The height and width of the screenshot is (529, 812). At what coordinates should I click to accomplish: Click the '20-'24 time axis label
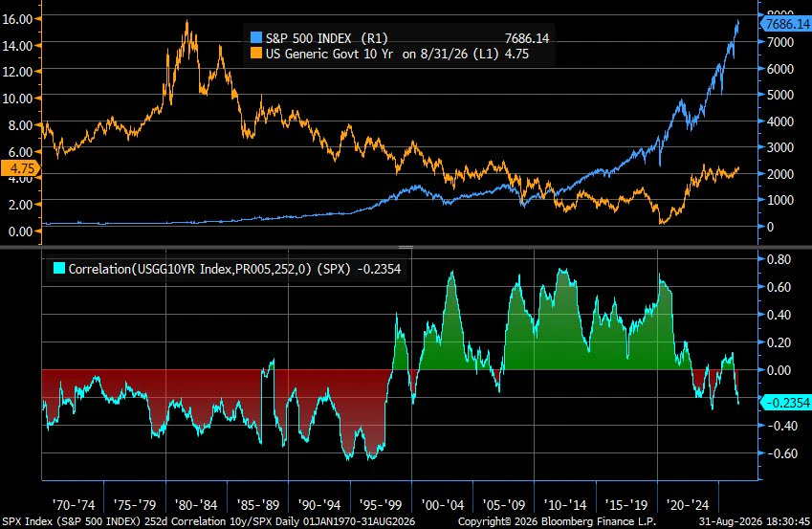tap(688, 505)
